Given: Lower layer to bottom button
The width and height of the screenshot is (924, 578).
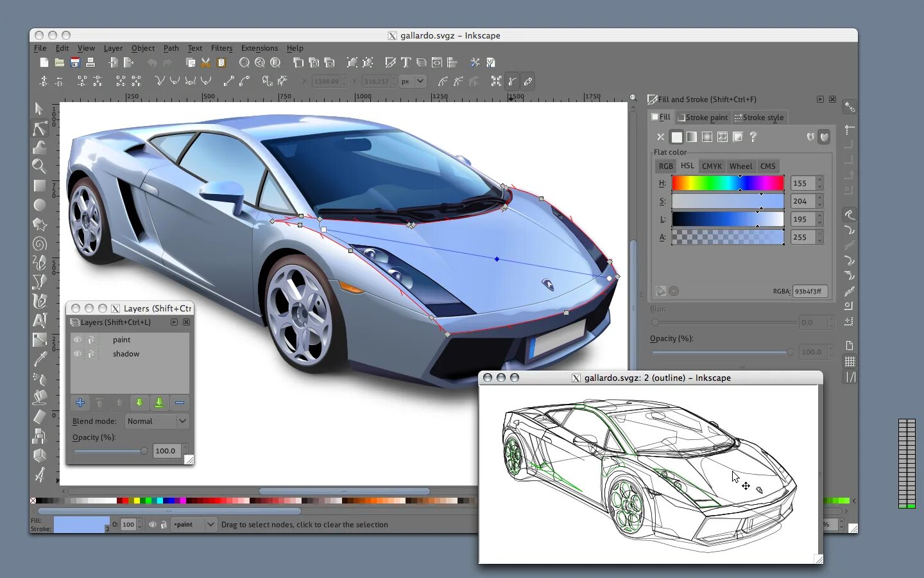Looking at the screenshot, I should click(x=159, y=403).
